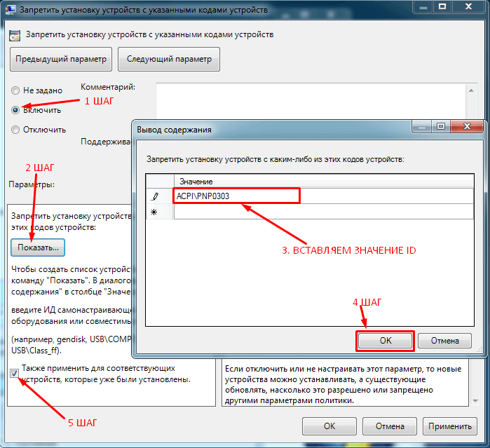Select the "Включить" radio option

coord(15,110)
